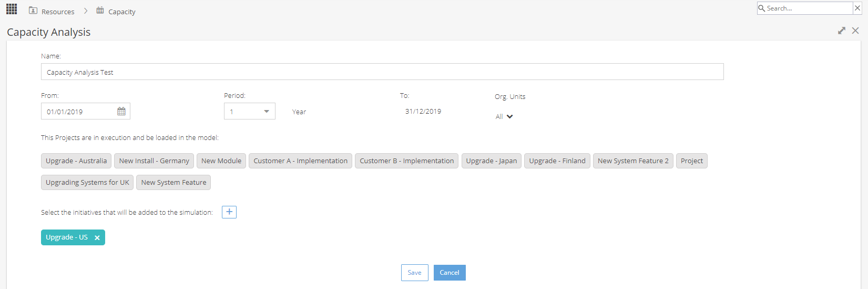Select Customer A - Implementation project tag
The height and width of the screenshot is (289, 868).
tap(301, 161)
